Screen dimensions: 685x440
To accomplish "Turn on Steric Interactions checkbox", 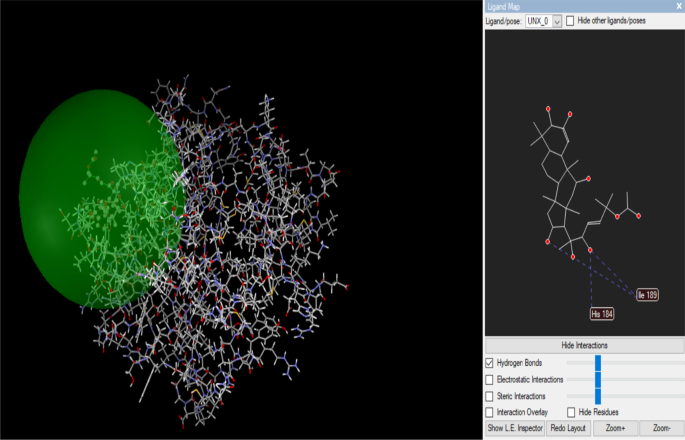I will point(489,396).
